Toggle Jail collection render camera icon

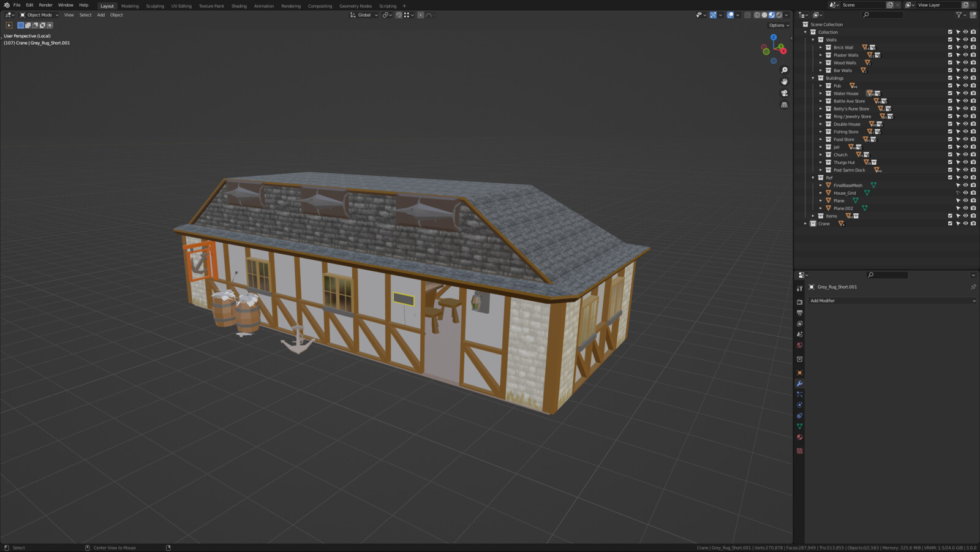[973, 147]
